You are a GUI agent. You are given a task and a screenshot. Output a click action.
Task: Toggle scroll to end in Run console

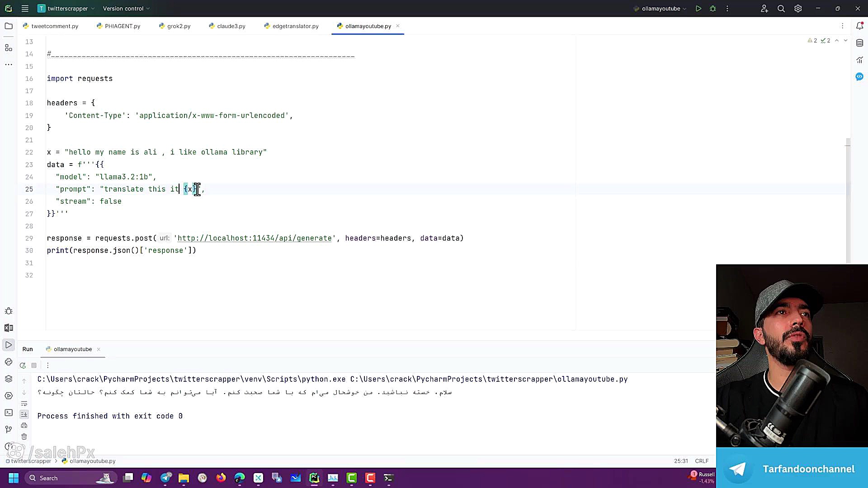point(24,414)
